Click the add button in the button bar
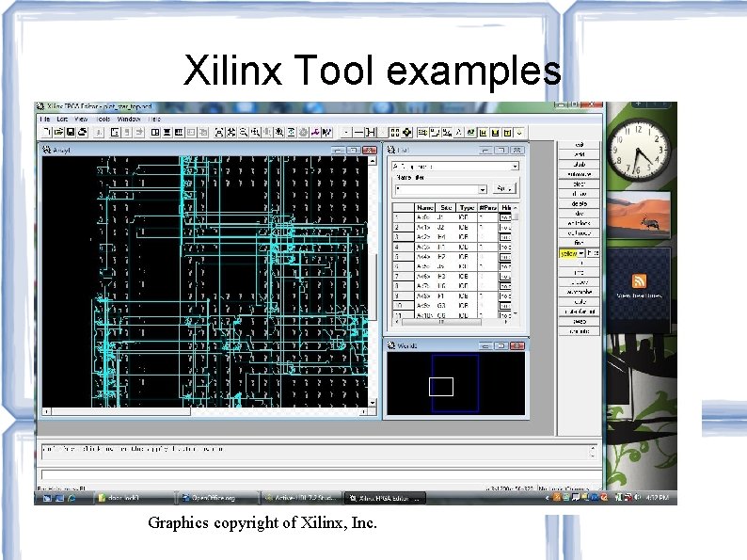The image size is (747, 560). tap(579, 154)
